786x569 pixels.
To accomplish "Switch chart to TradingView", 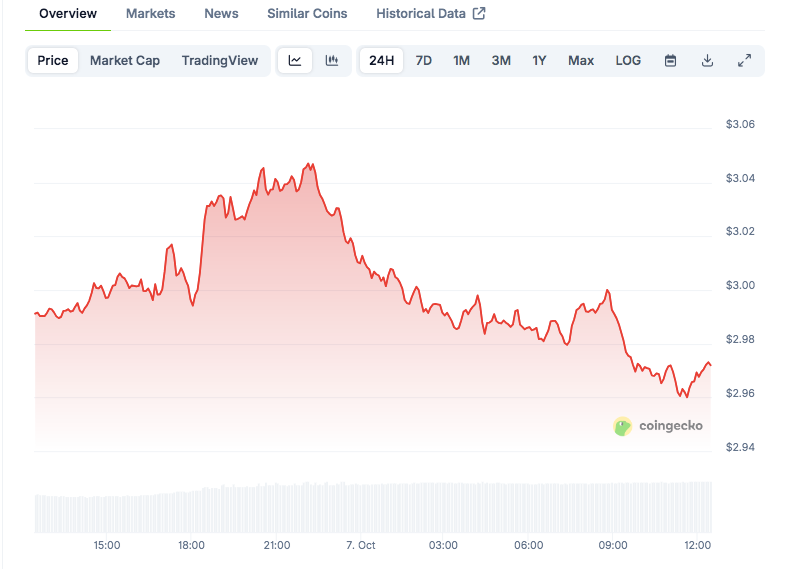I will click(220, 60).
